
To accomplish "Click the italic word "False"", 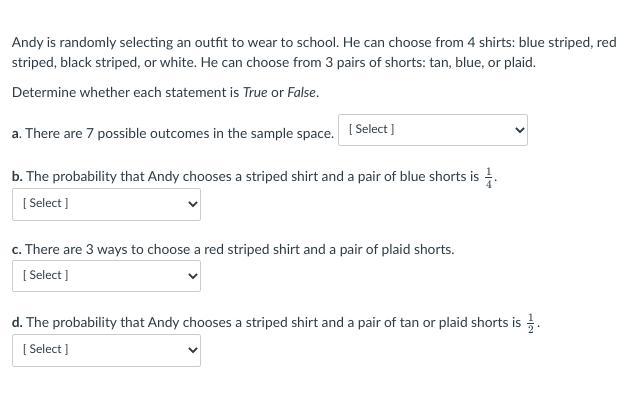I will point(302,92).
